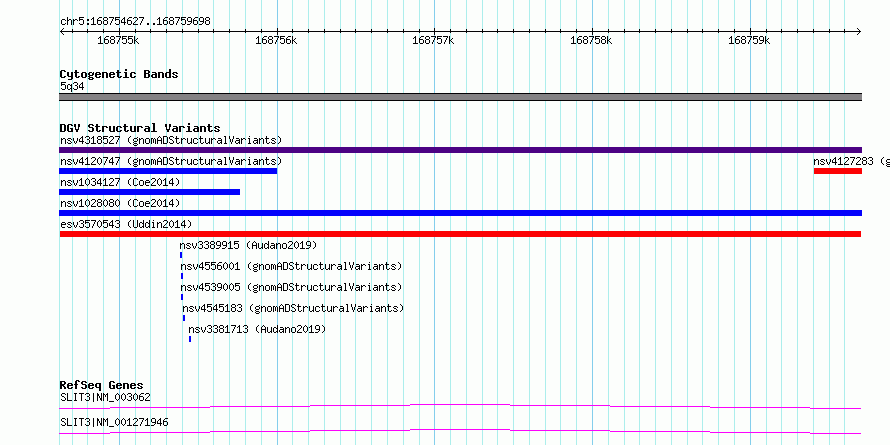
Task: Click the nsv4556001 (gnomADStructuralVariants) label
Action: pyautogui.click(x=291, y=266)
